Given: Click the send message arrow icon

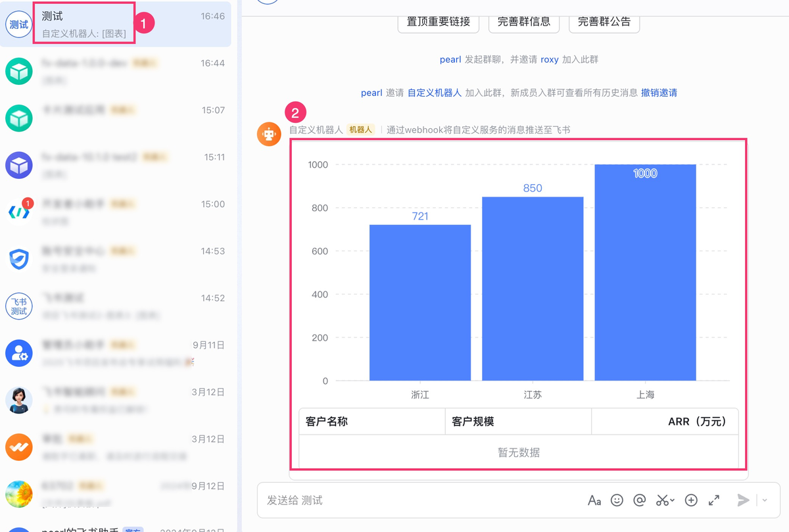Looking at the screenshot, I should (x=744, y=500).
